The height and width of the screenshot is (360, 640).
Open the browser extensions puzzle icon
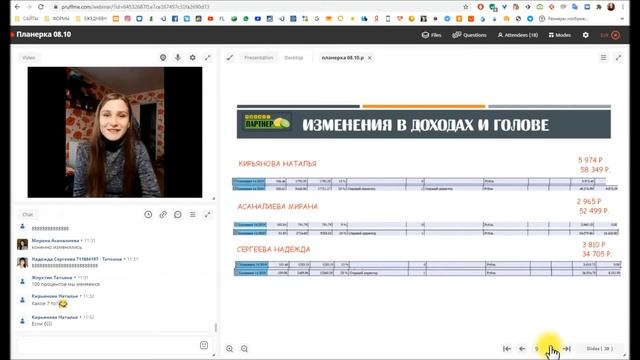tap(599, 7)
